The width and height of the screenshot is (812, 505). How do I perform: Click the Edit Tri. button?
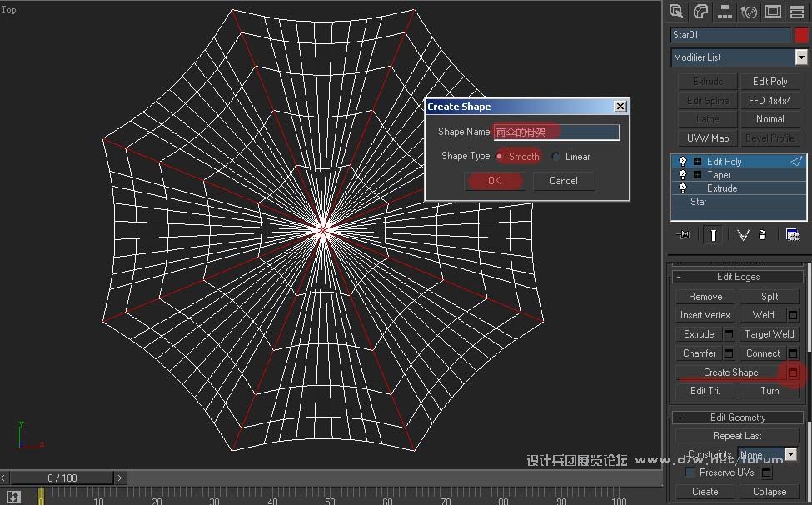pyautogui.click(x=705, y=391)
